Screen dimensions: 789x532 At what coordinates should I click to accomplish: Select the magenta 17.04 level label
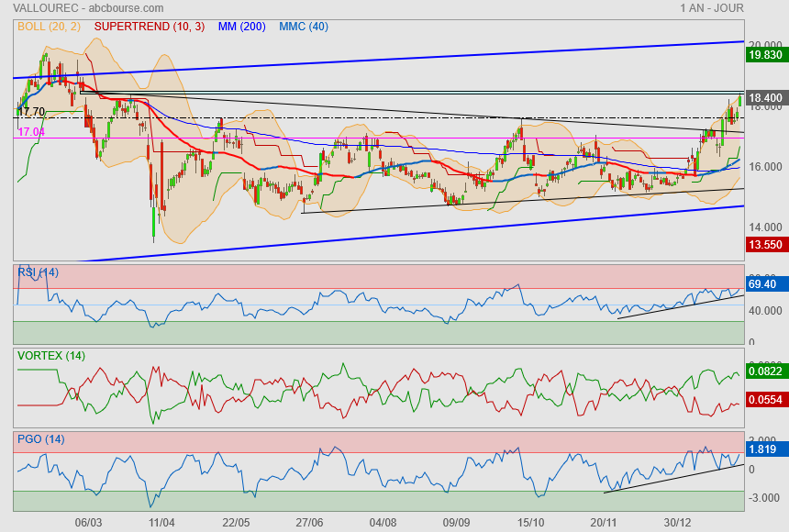point(31,133)
